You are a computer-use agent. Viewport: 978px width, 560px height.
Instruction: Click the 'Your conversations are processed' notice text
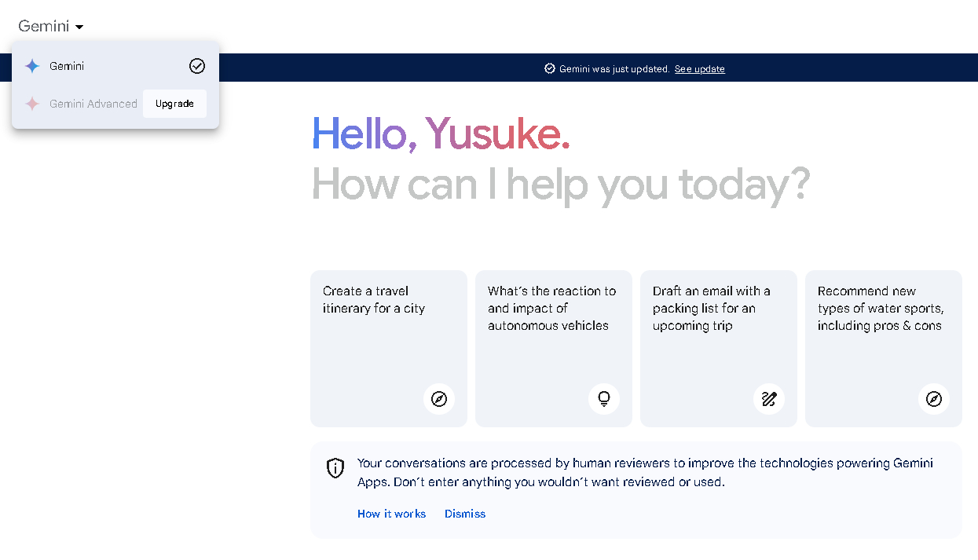tap(645, 473)
